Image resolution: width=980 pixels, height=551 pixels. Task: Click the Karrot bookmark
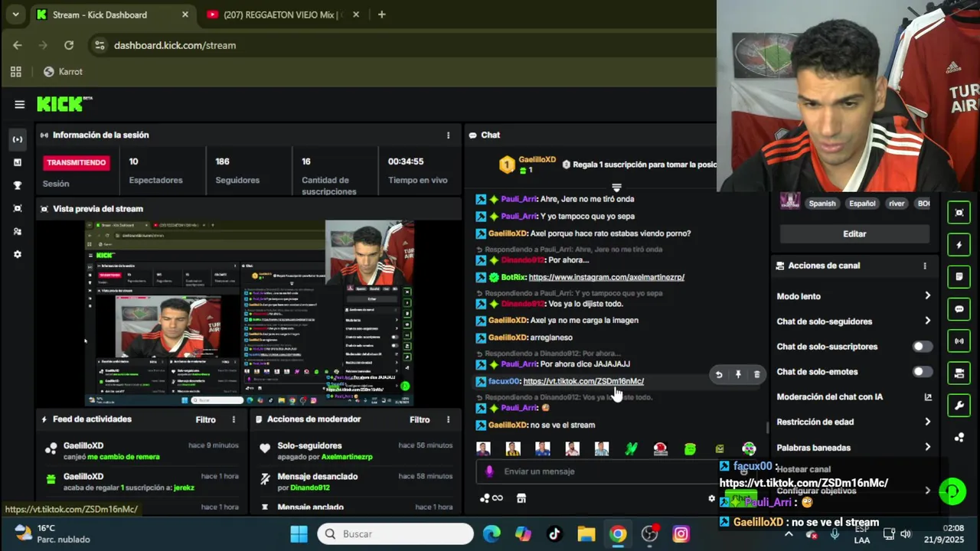[63, 72]
